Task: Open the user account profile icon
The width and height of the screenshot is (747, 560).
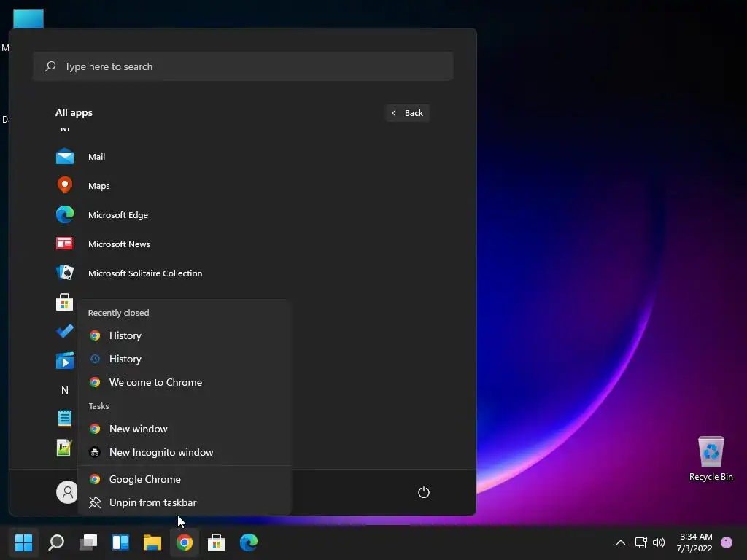Action: coord(67,492)
